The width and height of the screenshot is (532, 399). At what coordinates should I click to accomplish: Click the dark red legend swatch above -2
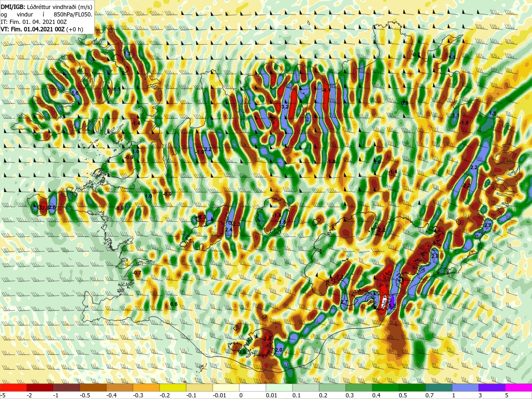pos(40,387)
